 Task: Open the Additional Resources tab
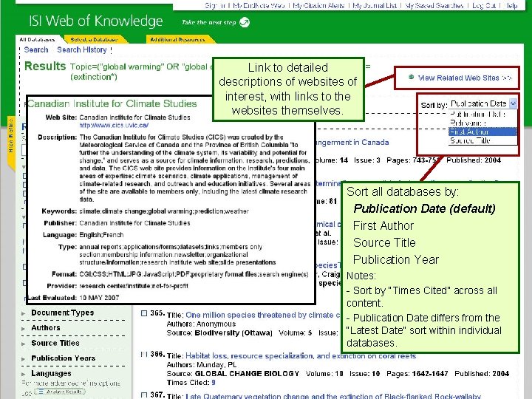[177, 39]
